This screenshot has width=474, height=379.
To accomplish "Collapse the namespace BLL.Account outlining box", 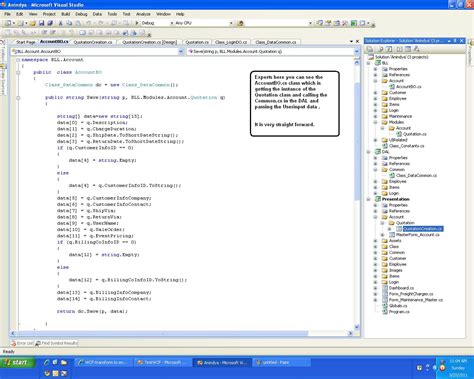I will tap(18, 60).
